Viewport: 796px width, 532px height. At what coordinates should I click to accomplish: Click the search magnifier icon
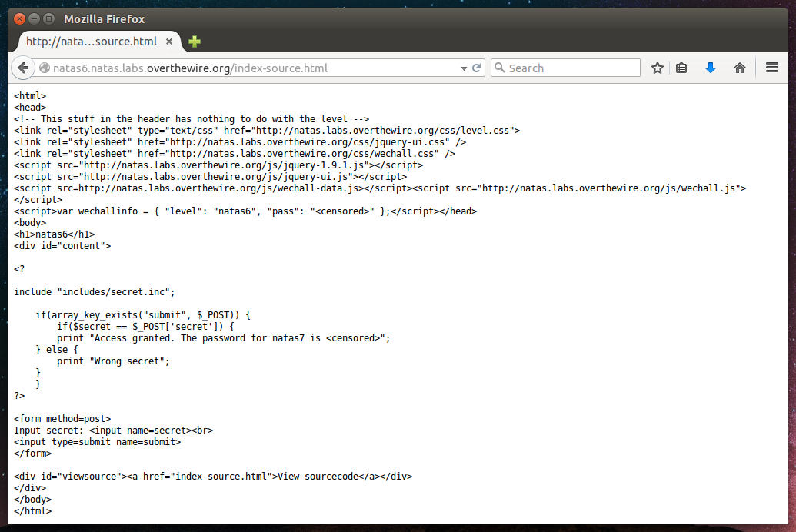[x=499, y=68]
